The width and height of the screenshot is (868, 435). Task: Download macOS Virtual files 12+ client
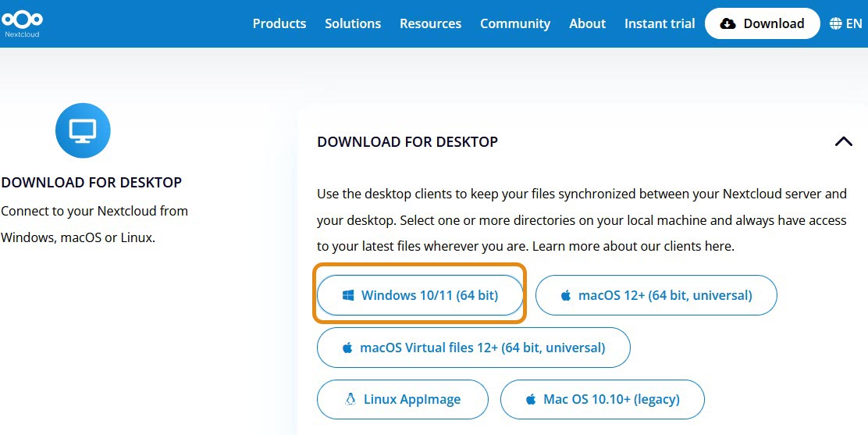(473, 348)
